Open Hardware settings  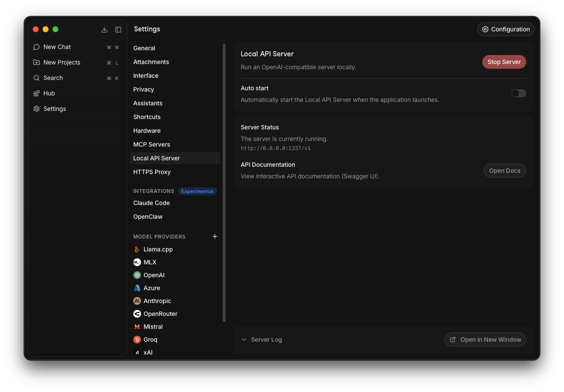tap(175, 131)
